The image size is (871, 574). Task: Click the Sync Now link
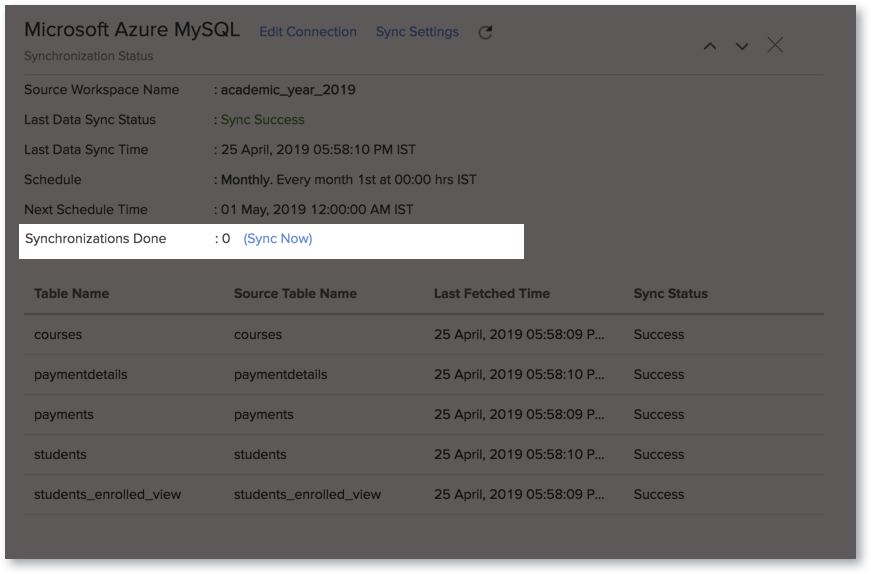[x=278, y=239]
